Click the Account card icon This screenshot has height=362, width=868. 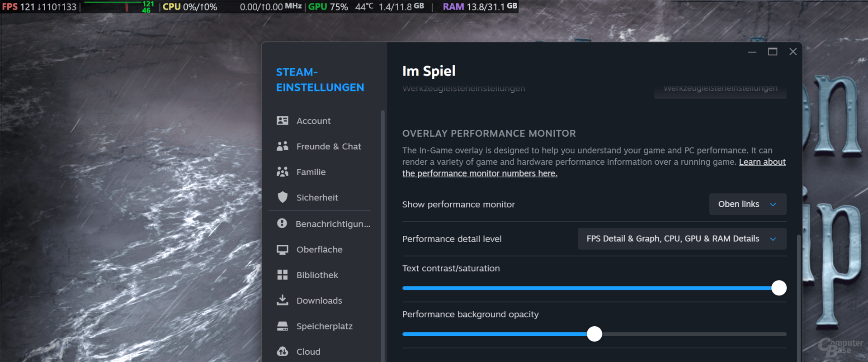283,120
